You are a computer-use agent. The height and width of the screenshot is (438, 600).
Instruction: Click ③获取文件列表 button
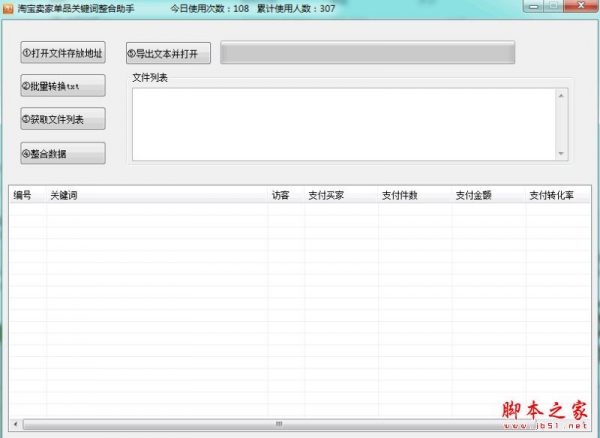63,119
